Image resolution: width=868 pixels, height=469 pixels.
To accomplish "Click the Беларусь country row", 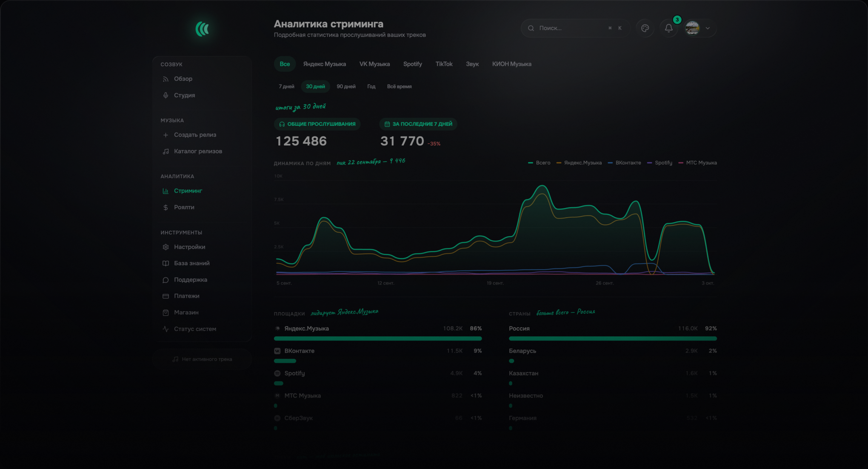I will click(613, 355).
